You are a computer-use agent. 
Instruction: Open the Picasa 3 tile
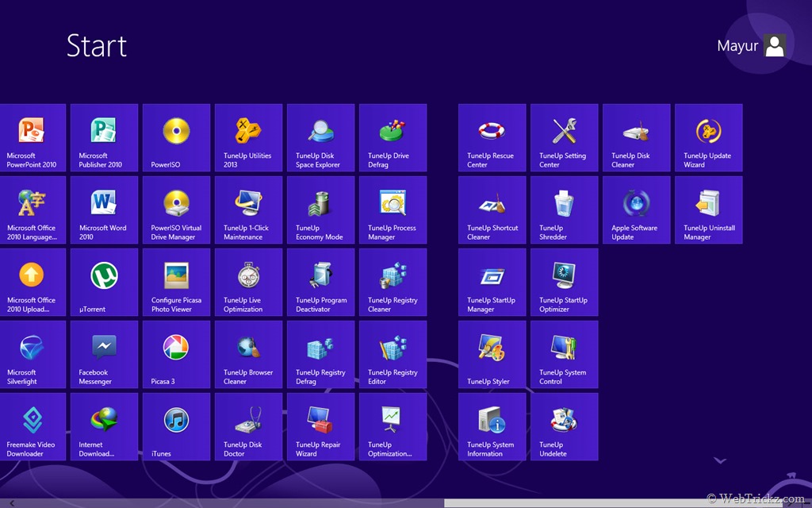pyautogui.click(x=177, y=355)
